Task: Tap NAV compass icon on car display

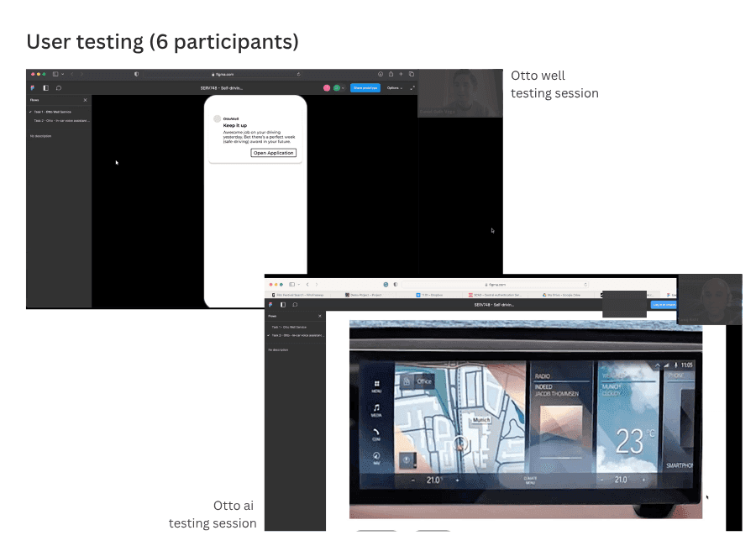Action: [376, 457]
